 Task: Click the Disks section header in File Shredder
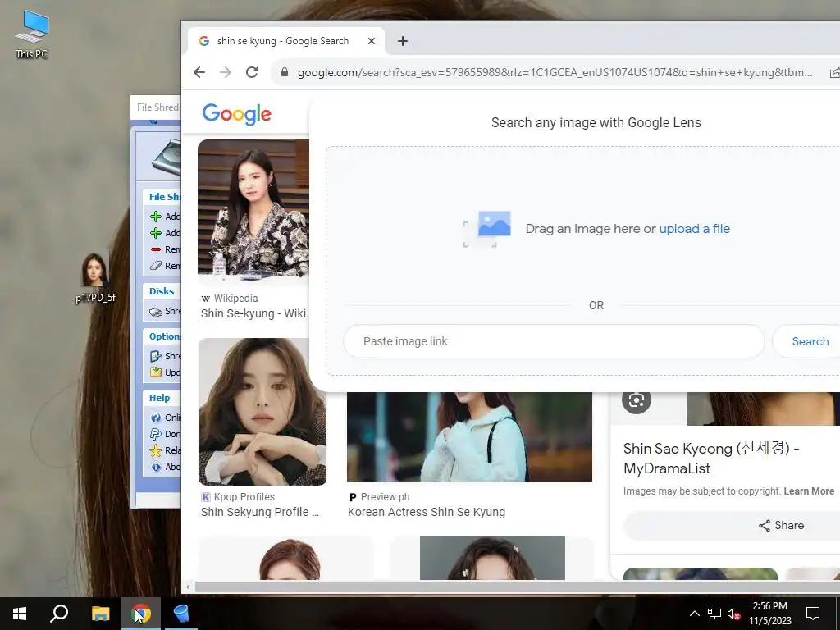click(x=162, y=291)
